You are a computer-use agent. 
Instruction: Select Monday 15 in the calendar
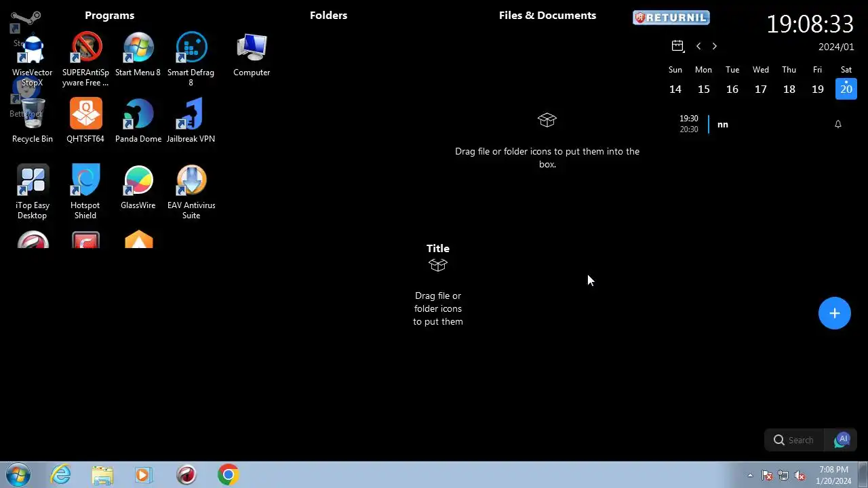point(704,89)
